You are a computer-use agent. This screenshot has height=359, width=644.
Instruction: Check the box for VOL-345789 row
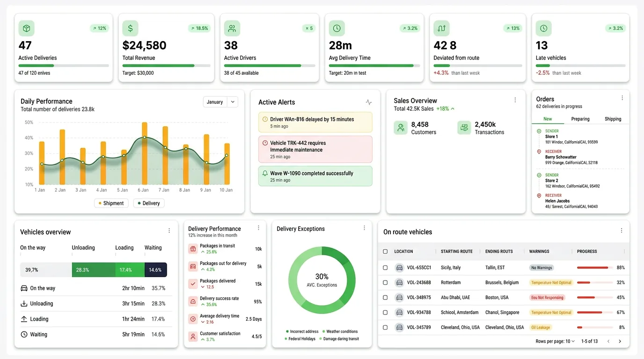pyautogui.click(x=385, y=328)
